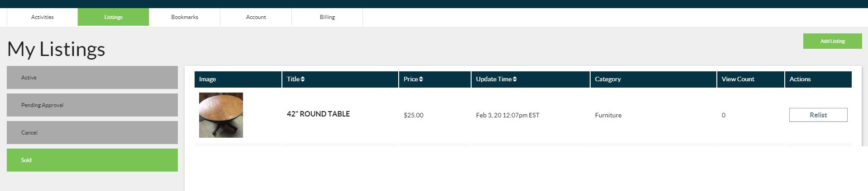Relist the 42" Round Table item

point(818,115)
